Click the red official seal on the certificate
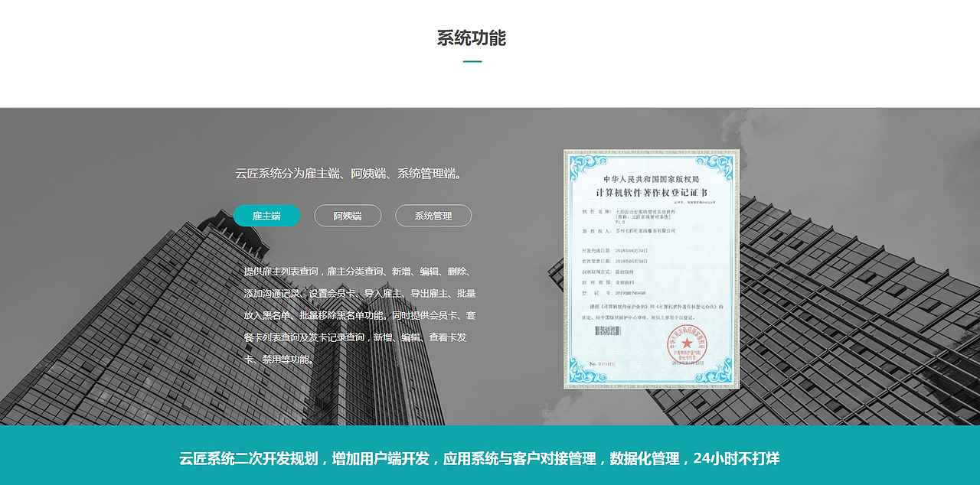 tap(688, 343)
